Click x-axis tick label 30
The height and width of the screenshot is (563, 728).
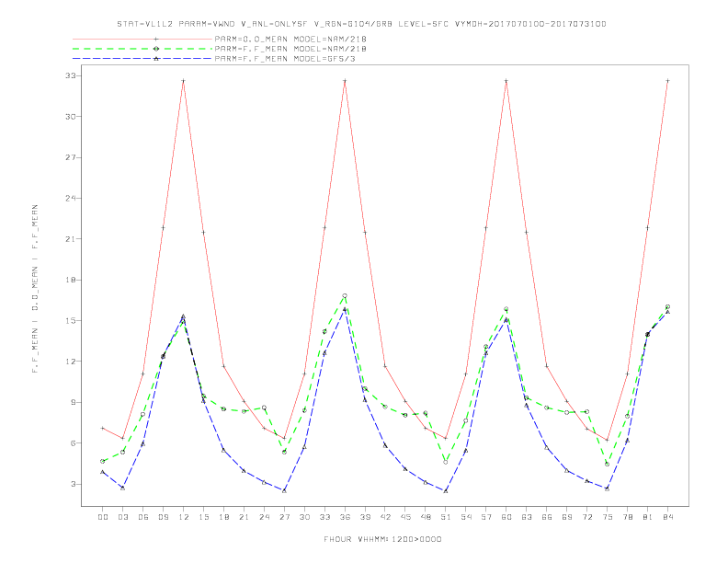304,517
